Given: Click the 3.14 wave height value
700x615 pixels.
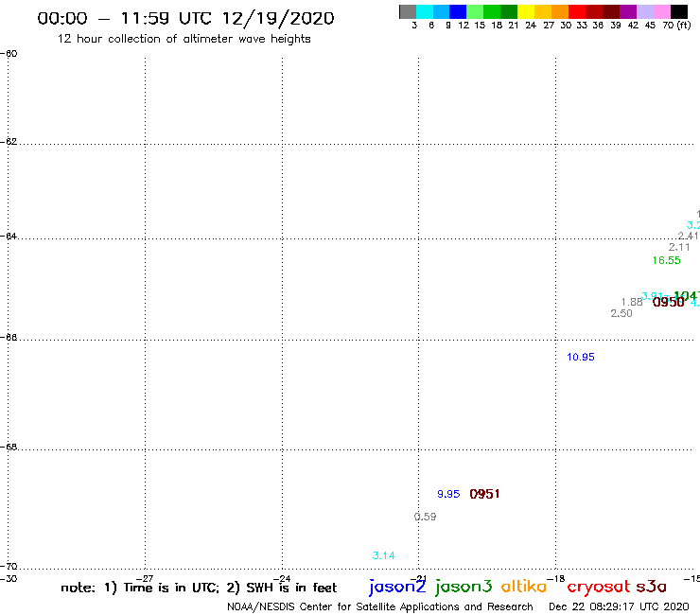Looking at the screenshot, I should click(x=383, y=555).
